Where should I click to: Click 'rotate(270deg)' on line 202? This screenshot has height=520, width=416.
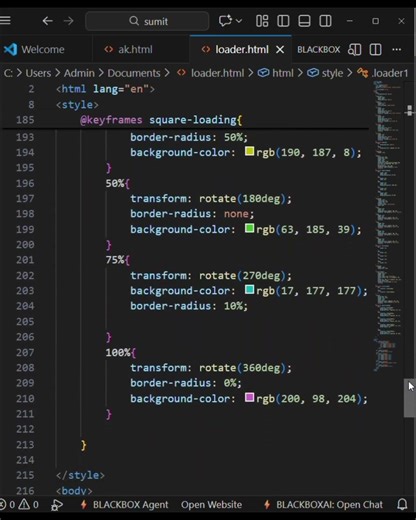242,276
